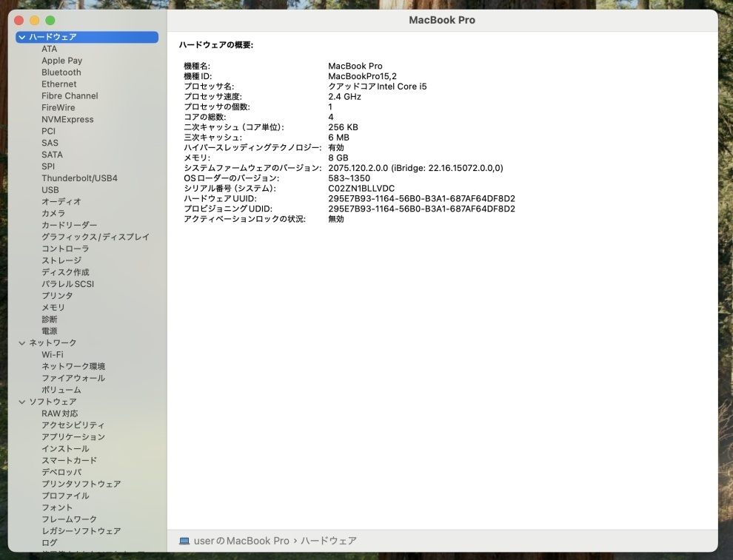Click the ハードウェアの概要 heading
733x560 pixels.
tap(216, 45)
